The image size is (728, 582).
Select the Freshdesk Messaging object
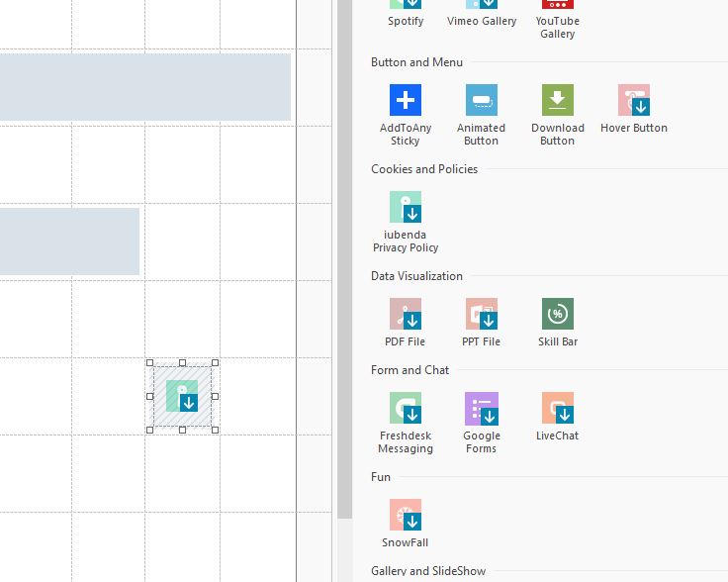[x=406, y=408]
